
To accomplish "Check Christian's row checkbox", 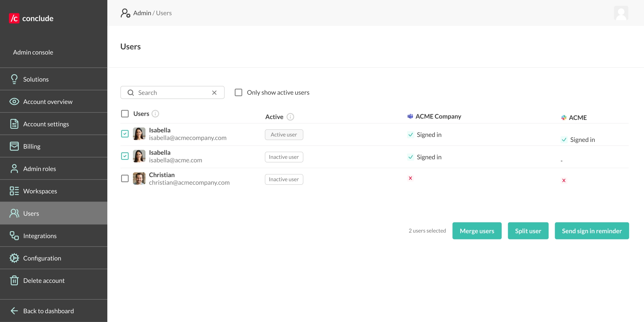I will (125, 178).
